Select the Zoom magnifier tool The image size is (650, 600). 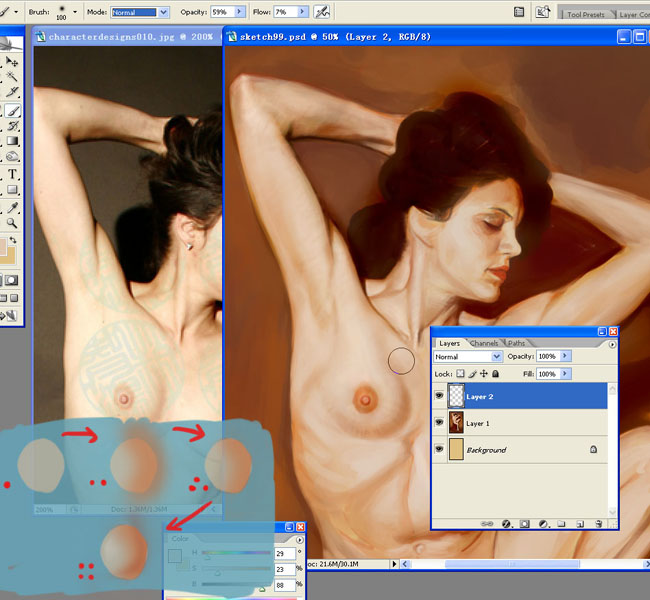pos(12,223)
